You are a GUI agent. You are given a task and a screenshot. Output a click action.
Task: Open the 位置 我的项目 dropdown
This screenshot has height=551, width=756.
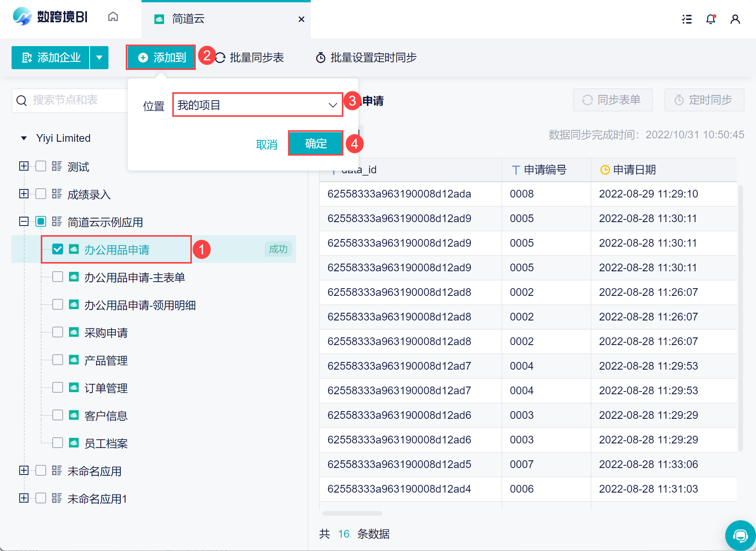click(257, 105)
